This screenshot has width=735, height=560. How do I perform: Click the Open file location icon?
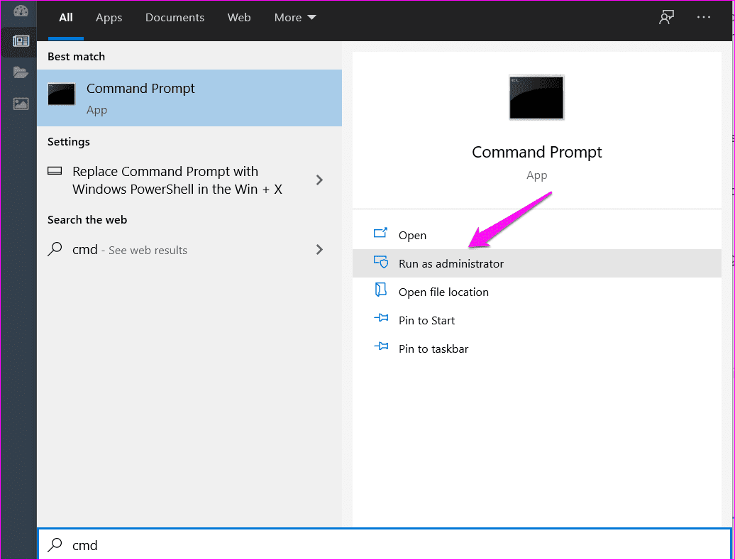point(380,292)
